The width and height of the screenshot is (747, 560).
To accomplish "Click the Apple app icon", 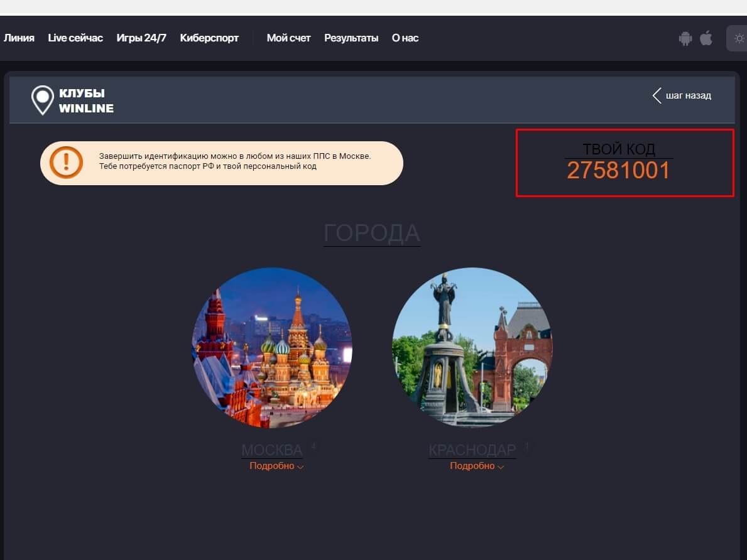I will (706, 38).
